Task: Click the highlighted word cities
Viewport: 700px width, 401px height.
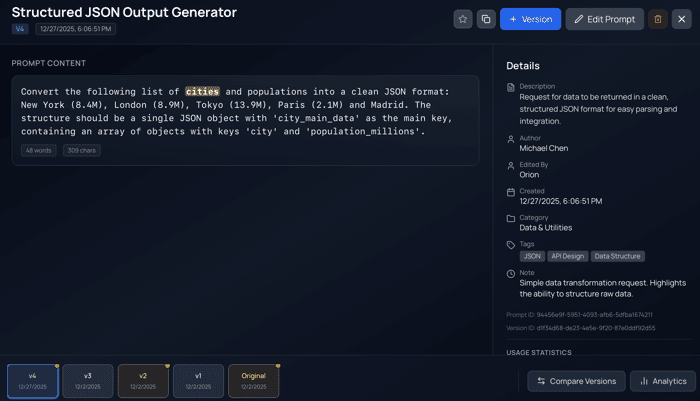Action: (x=202, y=92)
